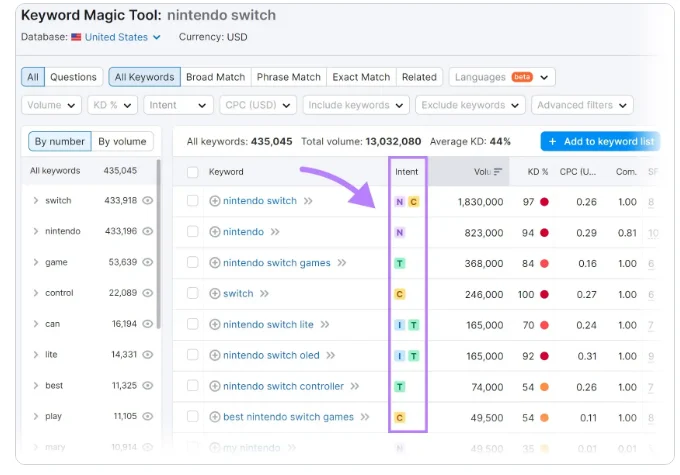Screen dimensions: 680x475
Task: Open the 'nintendo switch controller' keyword link
Action: pos(283,386)
